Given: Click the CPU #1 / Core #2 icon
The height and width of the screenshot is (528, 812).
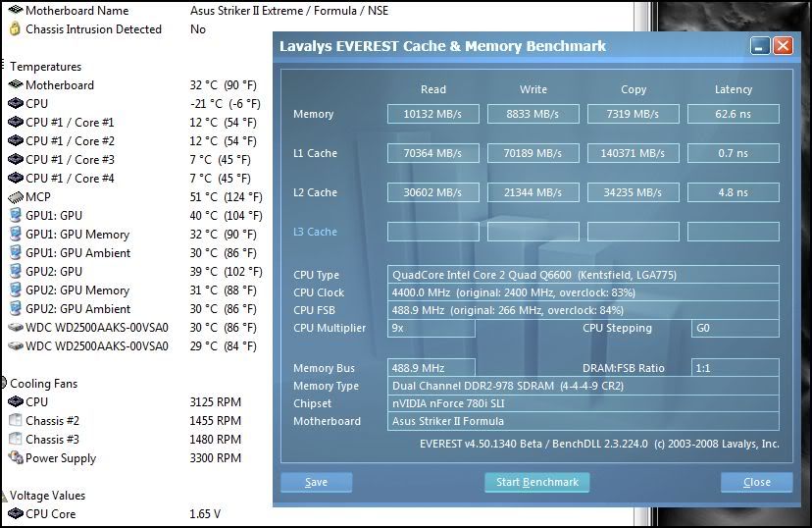Looking at the screenshot, I should coord(16,141).
